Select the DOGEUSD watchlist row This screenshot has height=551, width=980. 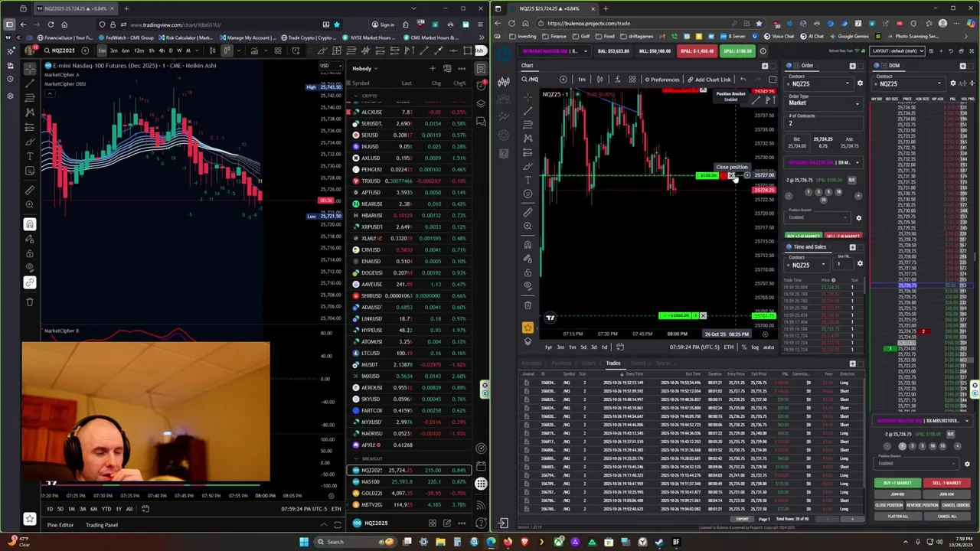coord(410,272)
